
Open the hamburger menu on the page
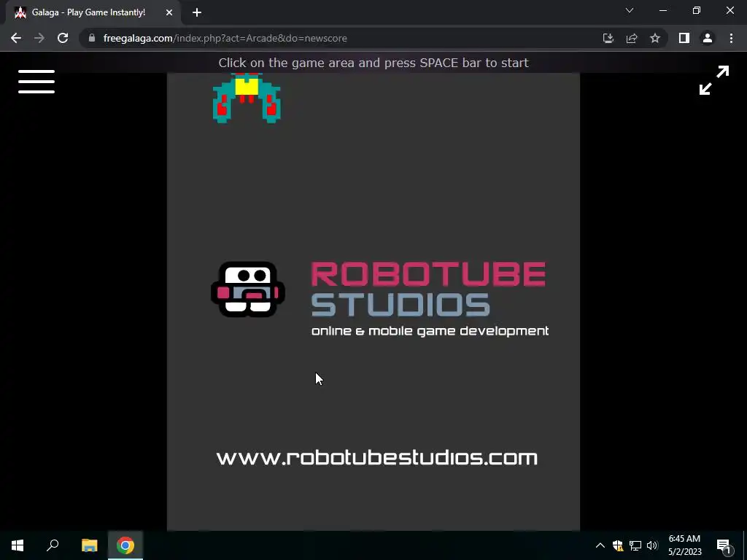point(36,82)
